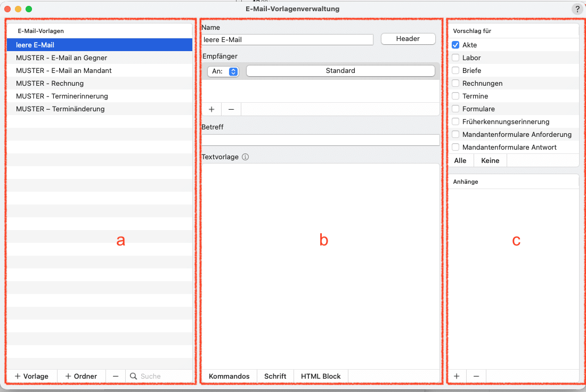Add a recipient with the plus button
This screenshot has width=586, height=392.
[211, 109]
